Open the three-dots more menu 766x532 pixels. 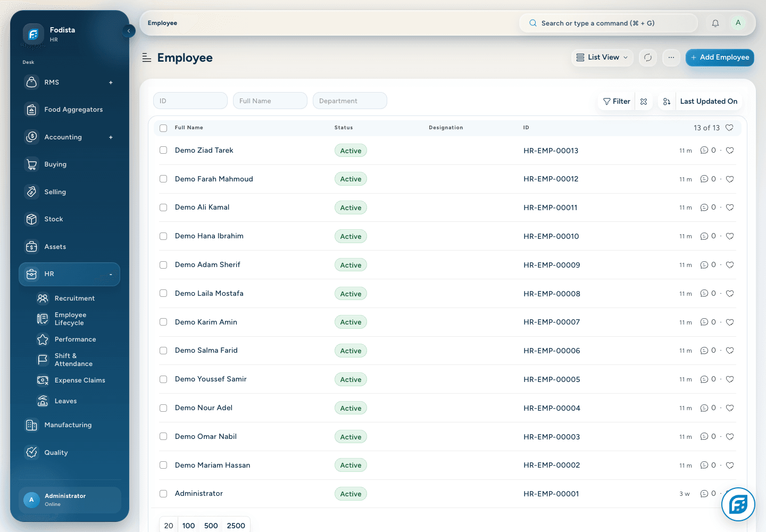click(671, 57)
